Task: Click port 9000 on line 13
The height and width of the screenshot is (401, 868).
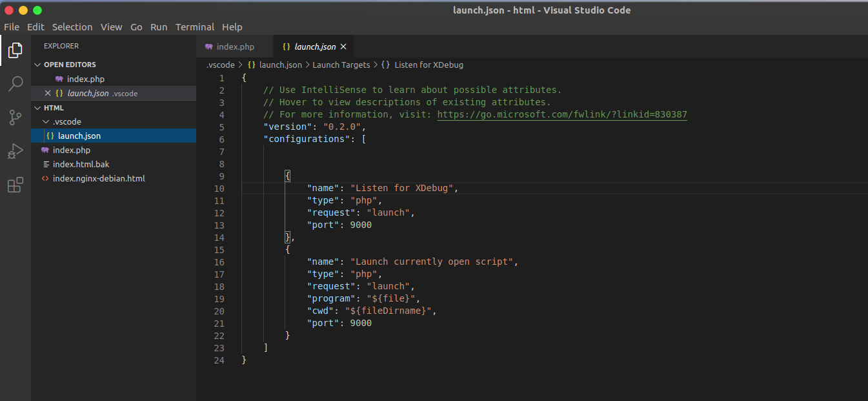Action: [x=361, y=225]
